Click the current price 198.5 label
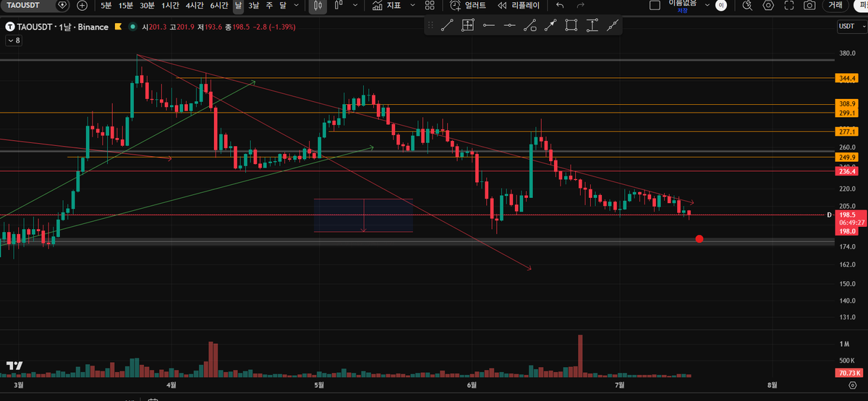This screenshot has width=868, height=401. (846, 215)
